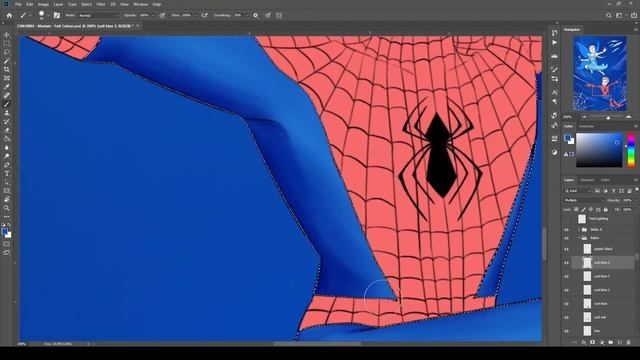Toggle lock all for layer
Viewport: 640px width, 360px height.
(606, 209)
